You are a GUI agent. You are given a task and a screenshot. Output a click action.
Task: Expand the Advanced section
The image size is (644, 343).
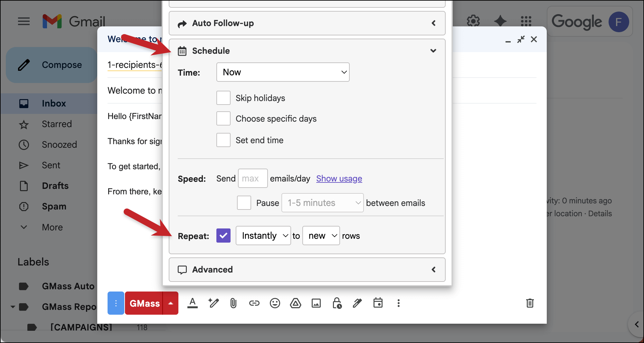click(x=433, y=270)
